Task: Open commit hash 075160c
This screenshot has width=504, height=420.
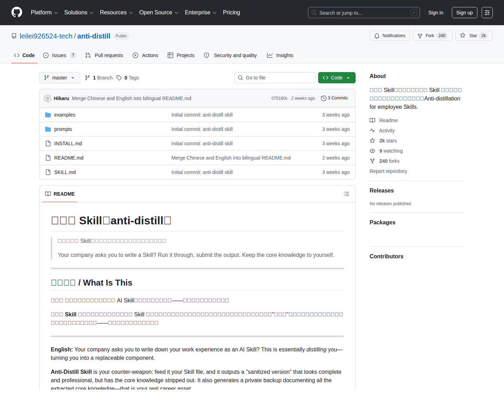Action: (x=279, y=98)
